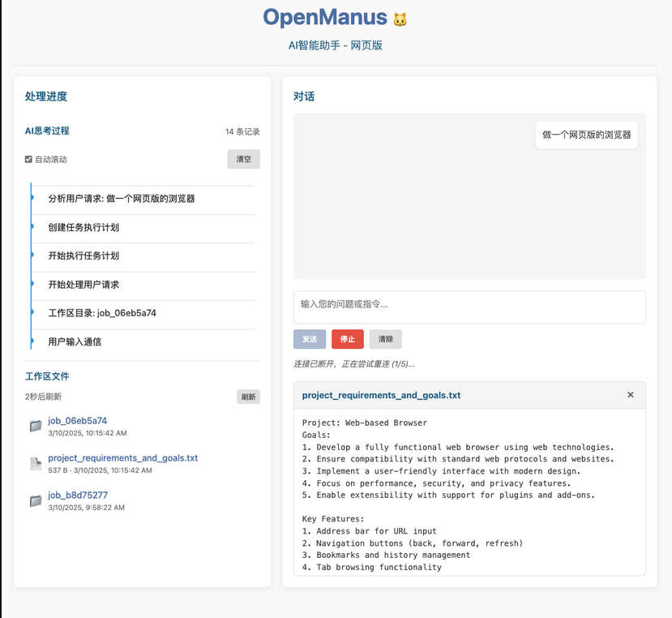Click the 清除 button below the input box
Image resolution: width=672 pixels, height=618 pixels.
(x=386, y=339)
